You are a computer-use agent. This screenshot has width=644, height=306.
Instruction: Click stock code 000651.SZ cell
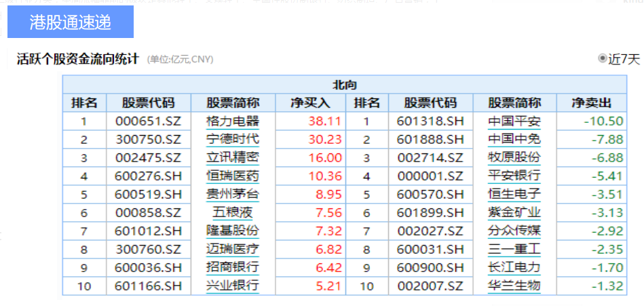[x=148, y=121]
